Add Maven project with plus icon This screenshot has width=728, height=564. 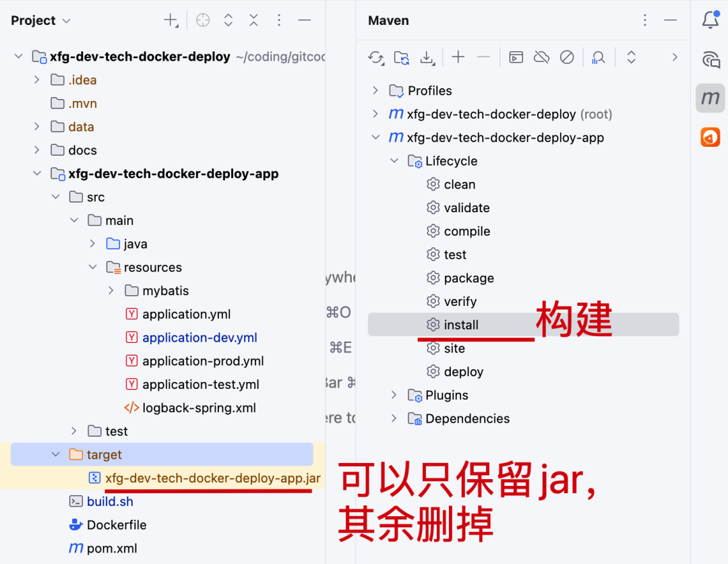tap(458, 57)
